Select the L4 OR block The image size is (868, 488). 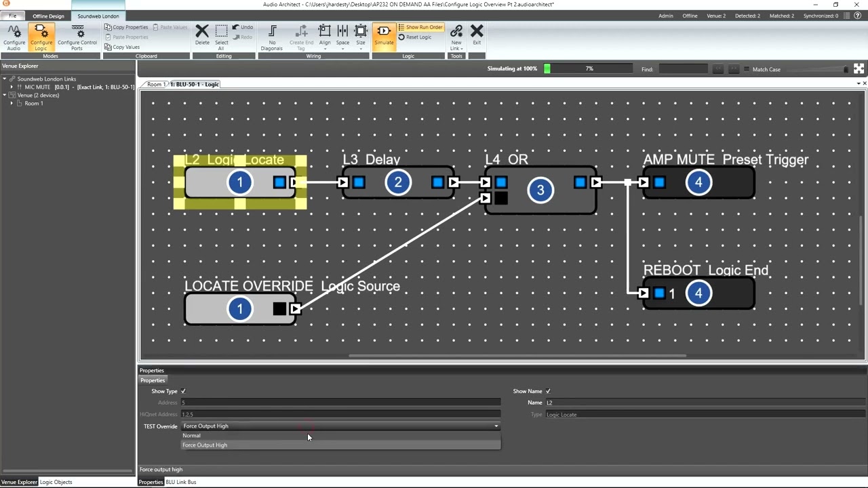click(540, 190)
